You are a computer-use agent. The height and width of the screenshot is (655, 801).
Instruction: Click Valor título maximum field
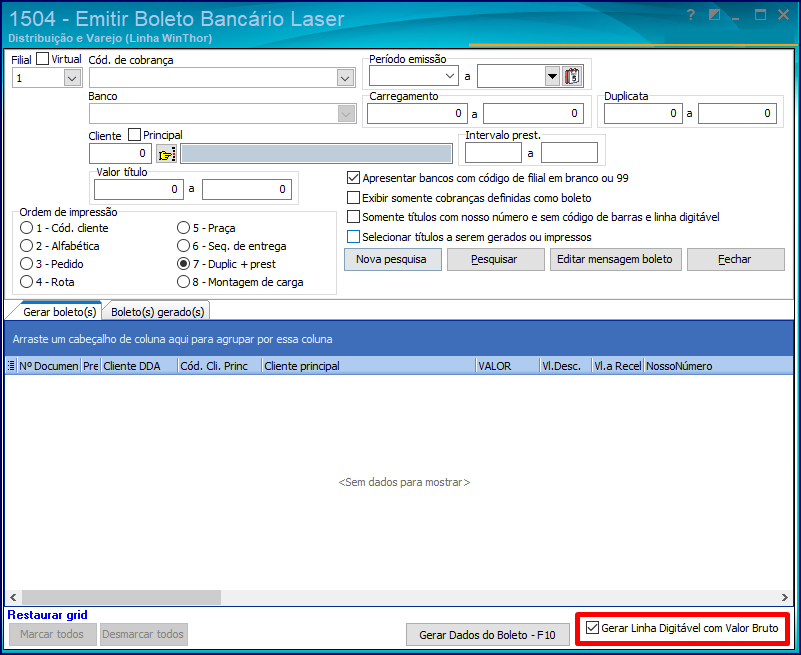coord(247,190)
